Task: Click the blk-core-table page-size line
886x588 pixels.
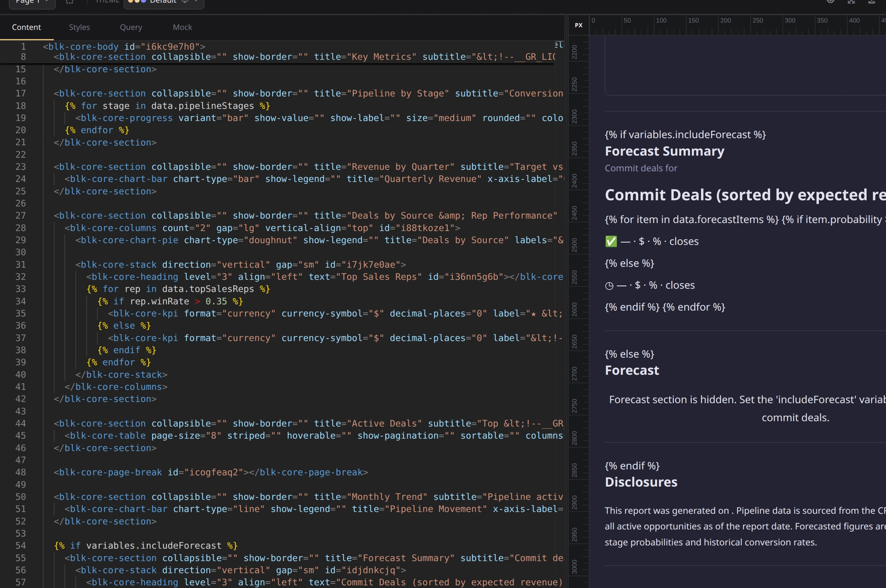Action: click(314, 436)
